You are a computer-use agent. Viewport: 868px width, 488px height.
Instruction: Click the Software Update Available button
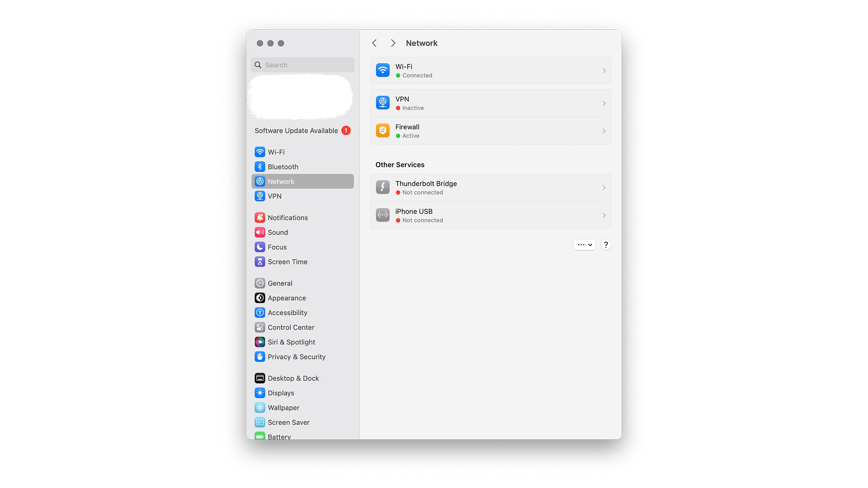301,131
